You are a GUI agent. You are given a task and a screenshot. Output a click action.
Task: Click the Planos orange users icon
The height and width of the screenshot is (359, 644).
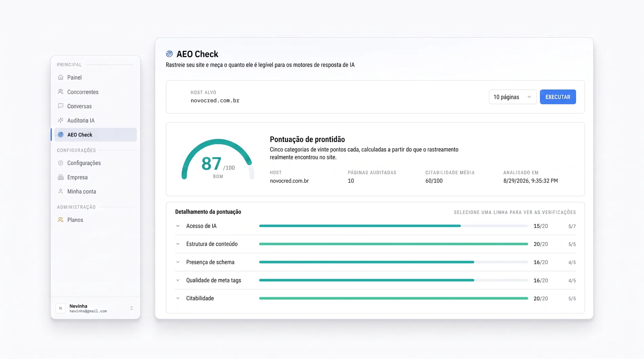[61, 220]
